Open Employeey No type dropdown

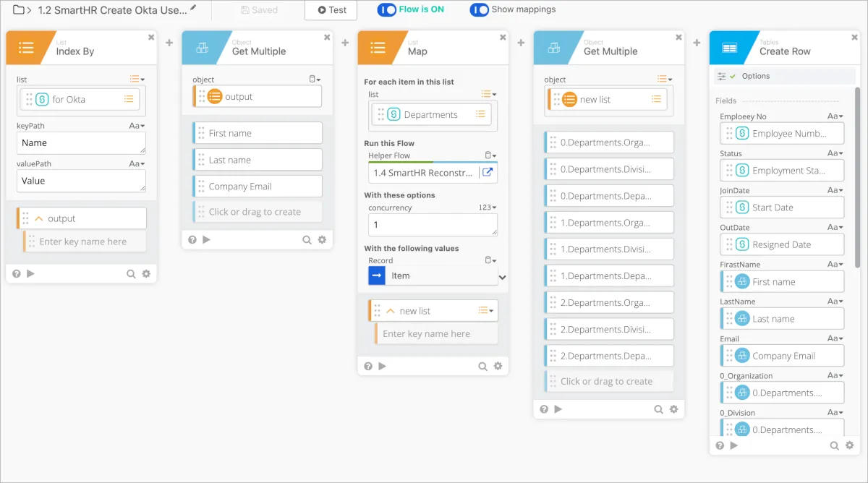pyautogui.click(x=835, y=116)
